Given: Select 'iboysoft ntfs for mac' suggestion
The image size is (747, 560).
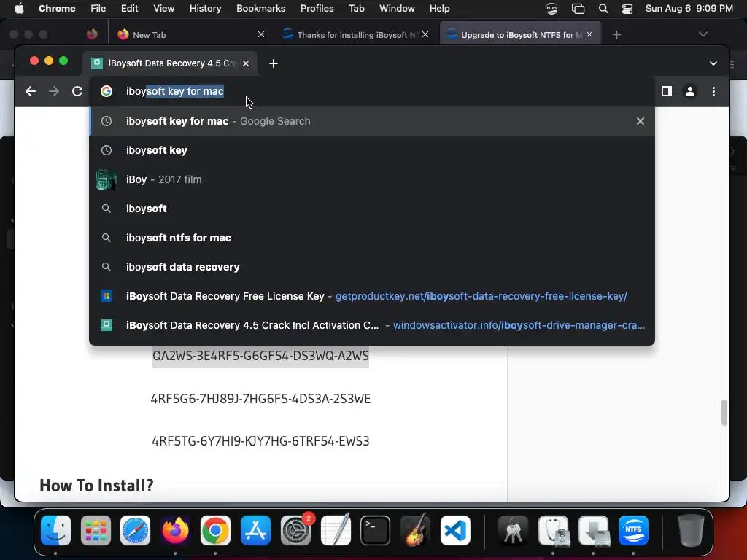Looking at the screenshot, I should click(x=371, y=238).
